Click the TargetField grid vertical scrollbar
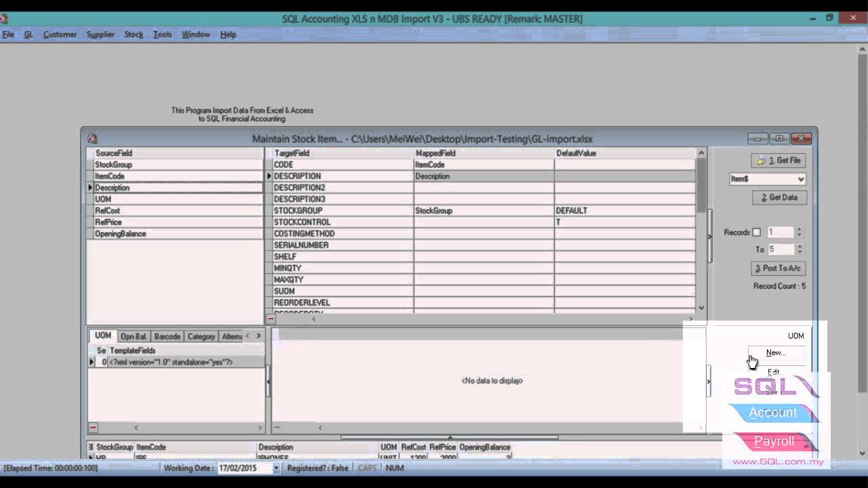Screen dimensions: 868x488 coord(701,230)
